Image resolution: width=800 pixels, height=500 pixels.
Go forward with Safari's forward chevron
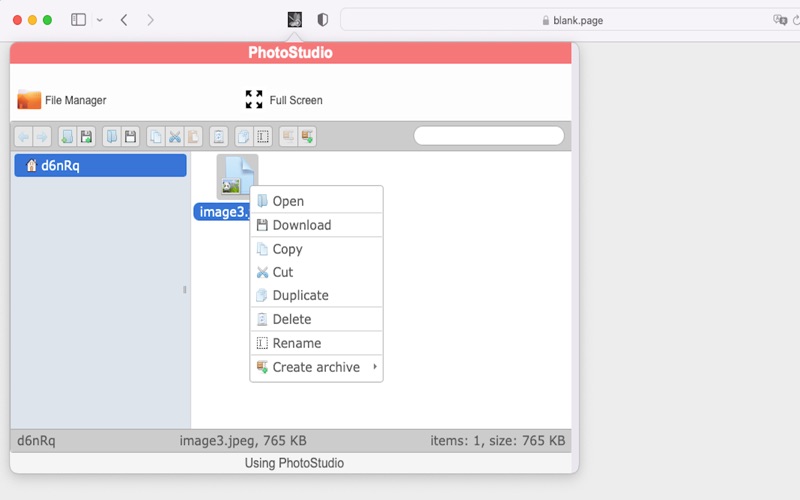click(x=150, y=20)
